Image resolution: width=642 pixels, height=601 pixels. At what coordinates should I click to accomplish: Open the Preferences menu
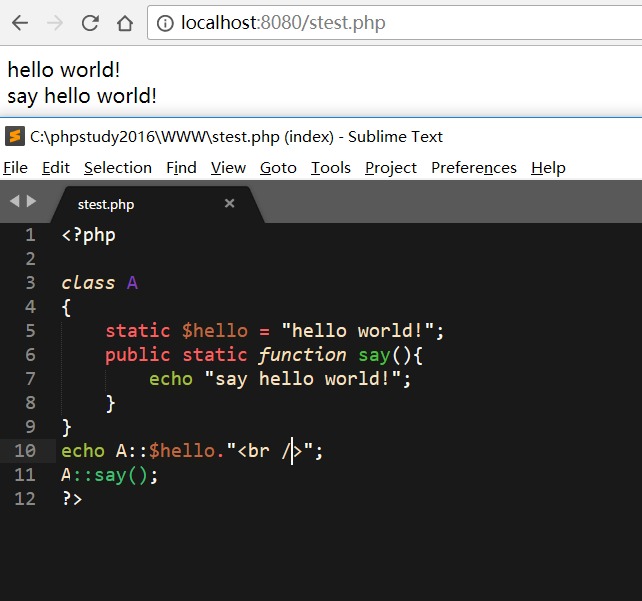474,168
